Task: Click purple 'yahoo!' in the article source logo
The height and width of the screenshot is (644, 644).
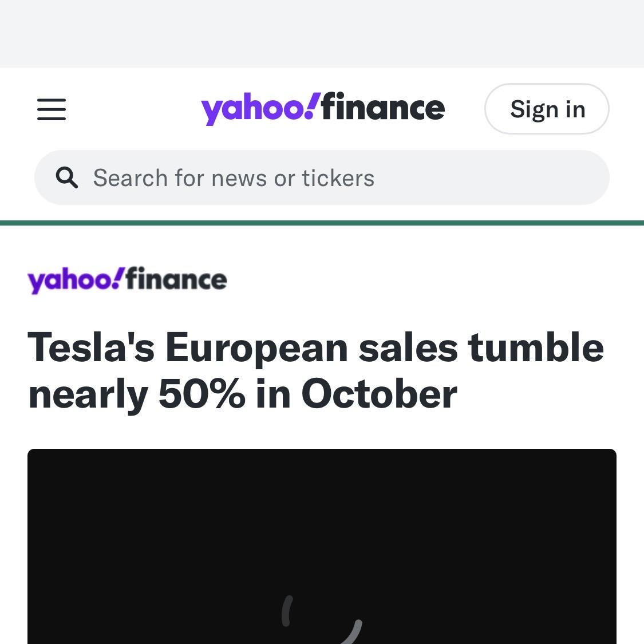Action: coord(74,280)
